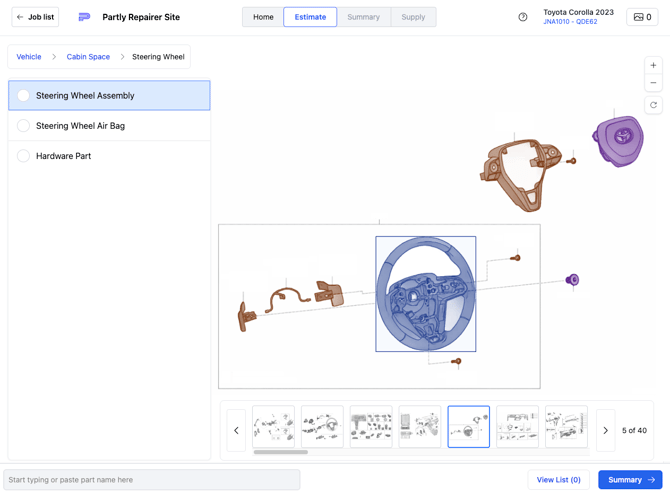
Task: Zoom out of the parts diagram
Action: [x=653, y=82]
